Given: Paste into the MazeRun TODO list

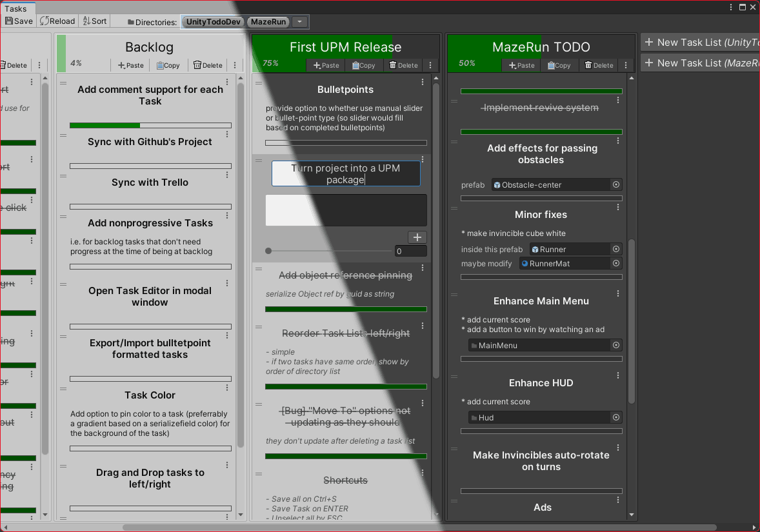Looking at the screenshot, I should click(522, 65).
